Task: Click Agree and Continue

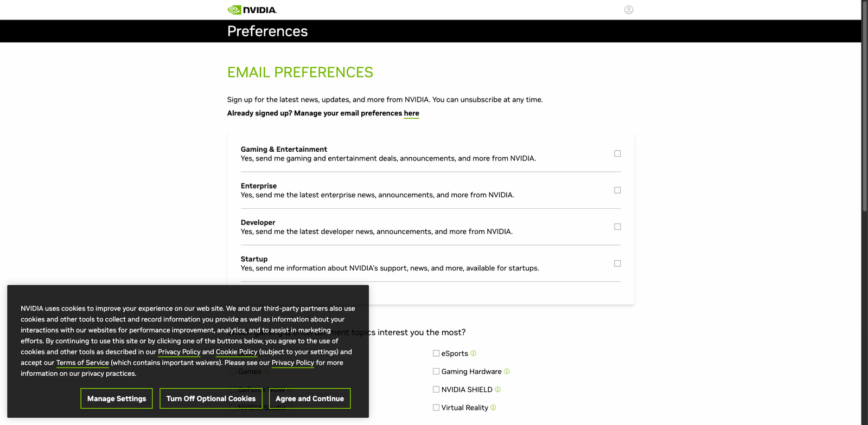Action: (x=310, y=398)
